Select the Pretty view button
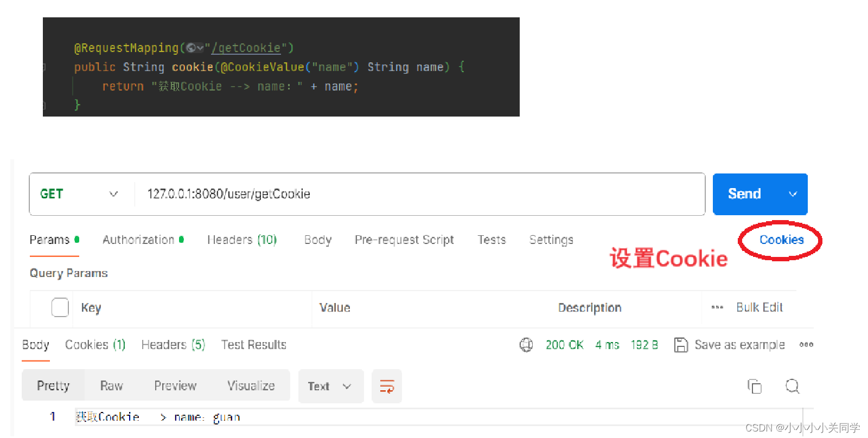Viewport: 868px width, 438px height. point(53,385)
